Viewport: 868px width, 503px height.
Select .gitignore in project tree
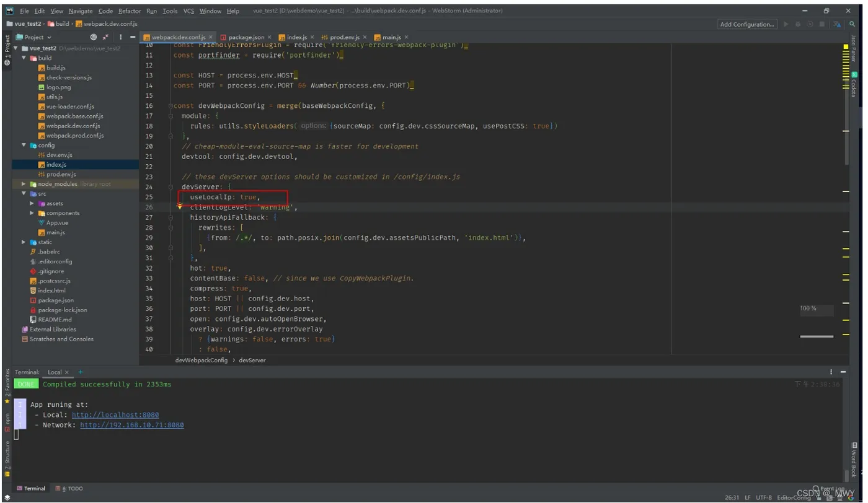point(51,271)
